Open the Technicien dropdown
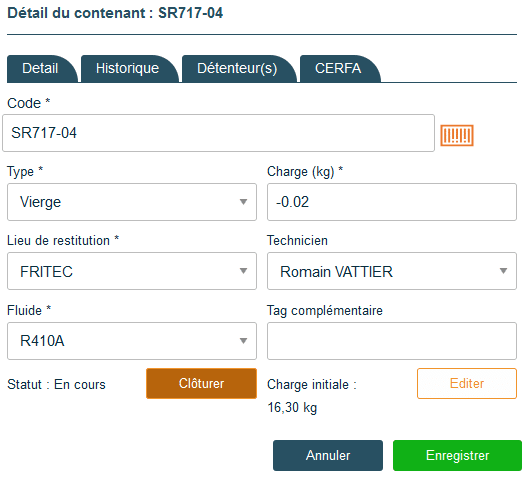This screenshot has width=528, height=478. coord(392,271)
